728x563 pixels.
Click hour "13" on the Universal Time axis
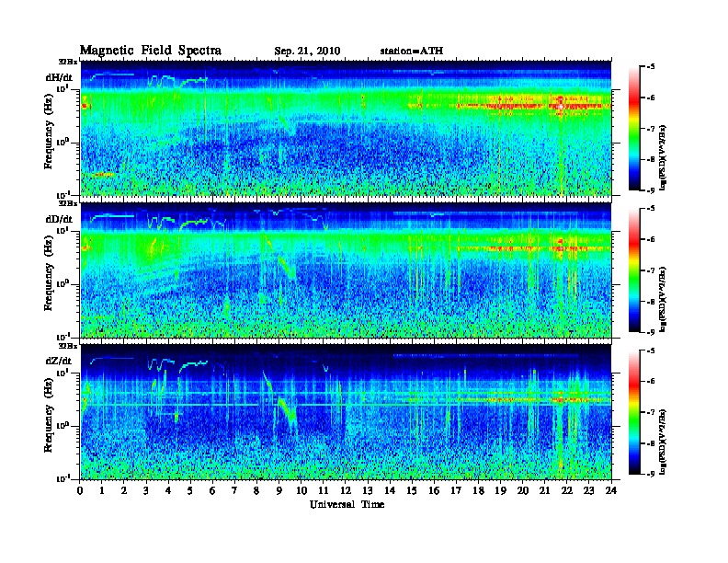coord(368,491)
